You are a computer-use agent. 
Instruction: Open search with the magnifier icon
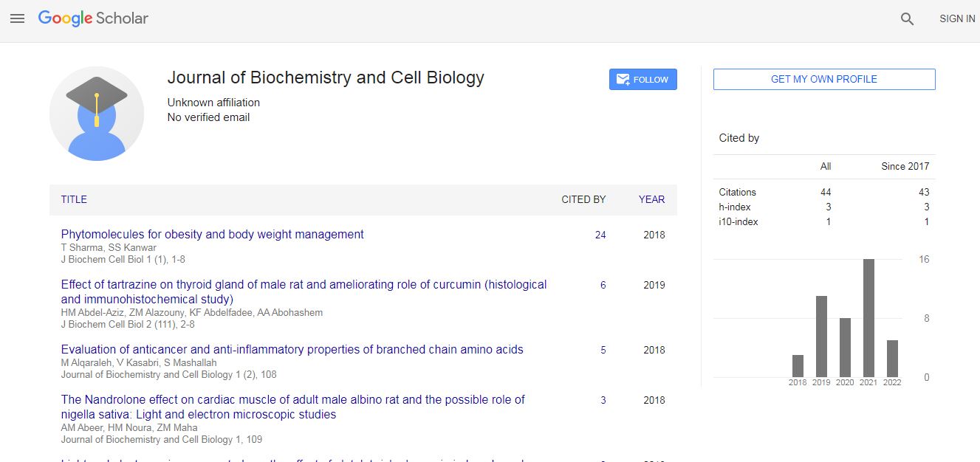tap(907, 19)
